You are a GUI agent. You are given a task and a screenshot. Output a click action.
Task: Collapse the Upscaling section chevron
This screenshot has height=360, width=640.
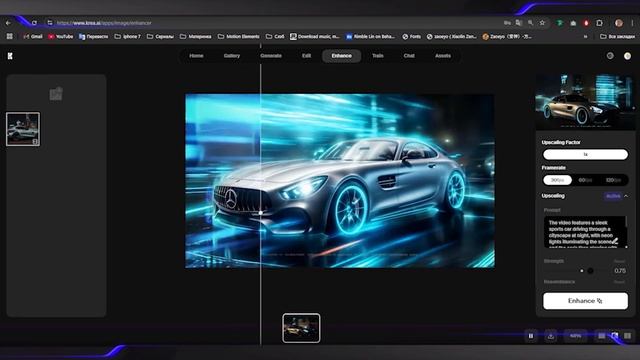[x=626, y=196]
